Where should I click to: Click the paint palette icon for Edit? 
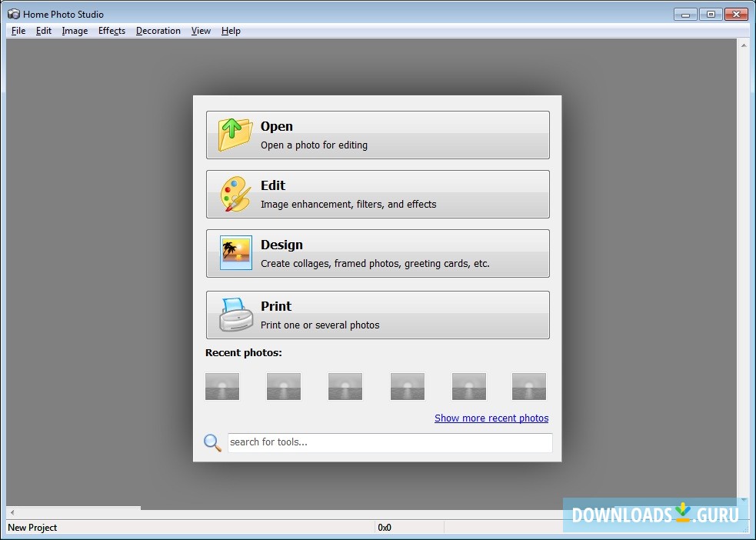click(235, 194)
